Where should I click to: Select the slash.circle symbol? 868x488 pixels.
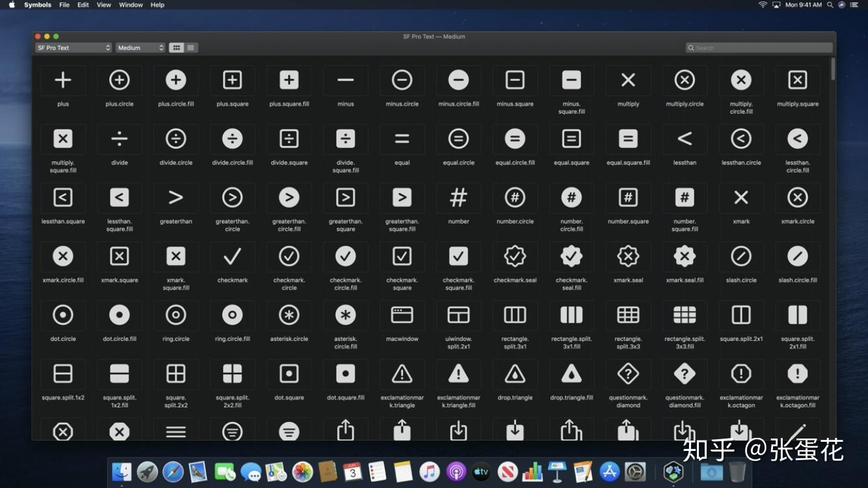(x=741, y=256)
